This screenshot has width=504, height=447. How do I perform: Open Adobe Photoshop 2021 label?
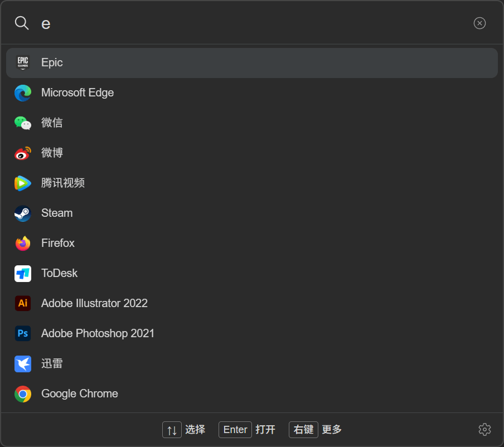coord(98,333)
